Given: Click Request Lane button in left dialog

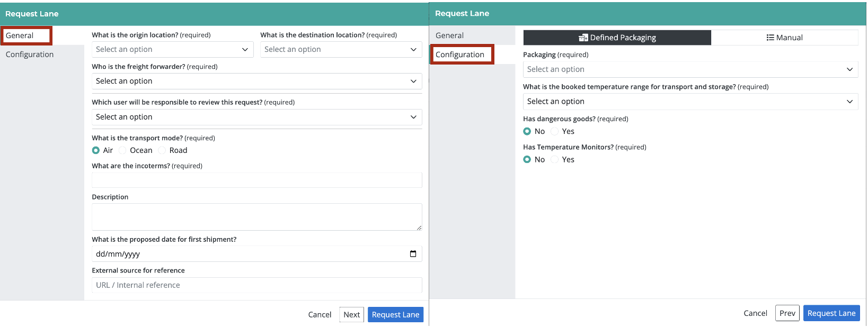Looking at the screenshot, I should (x=396, y=314).
